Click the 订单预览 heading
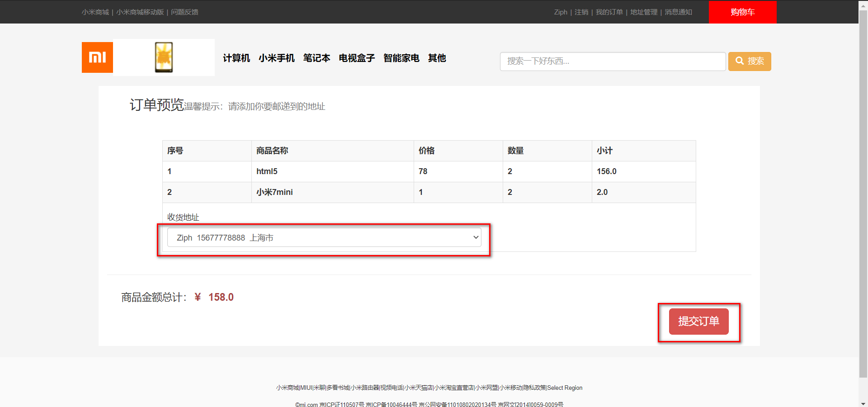The width and height of the screenshot is (868, 407). pos(156,105)
